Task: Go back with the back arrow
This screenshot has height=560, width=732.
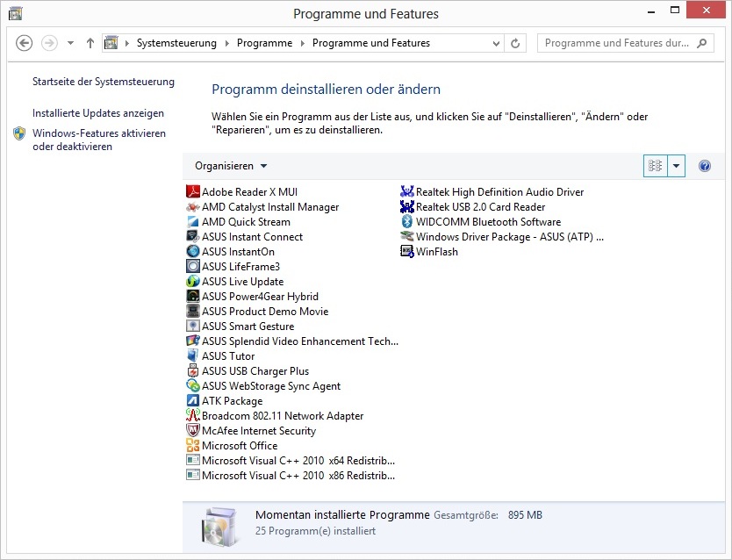Action: click(x=25, y=43)
